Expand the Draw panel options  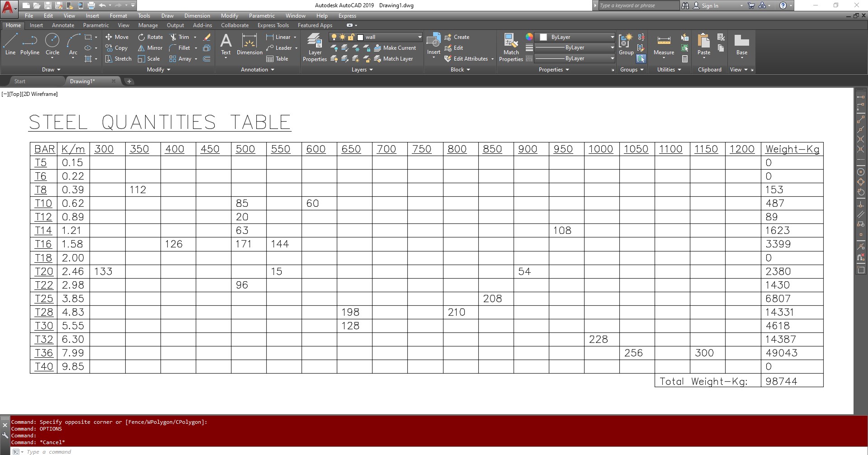point(51,70)
